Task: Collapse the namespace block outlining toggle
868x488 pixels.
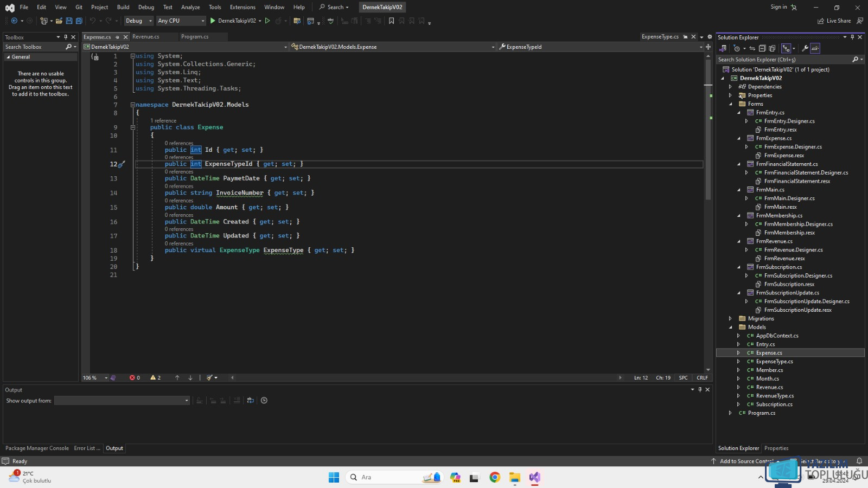Action: click(133, 105)
